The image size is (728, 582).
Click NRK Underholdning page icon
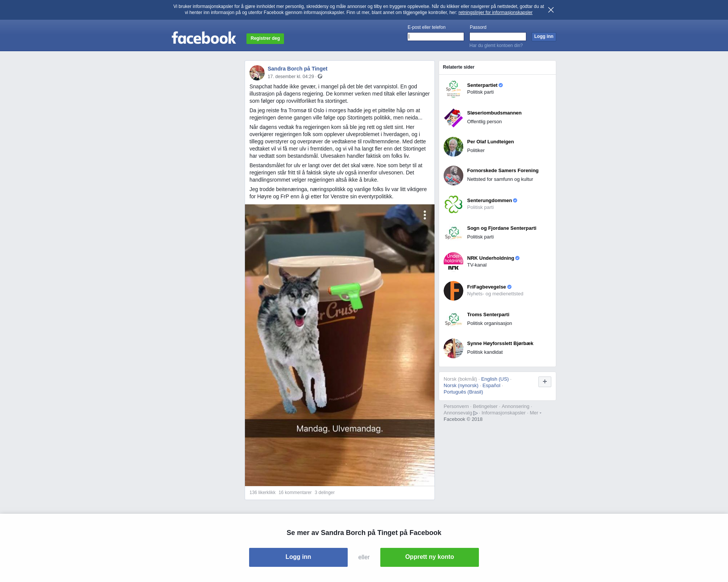(453, 262)
